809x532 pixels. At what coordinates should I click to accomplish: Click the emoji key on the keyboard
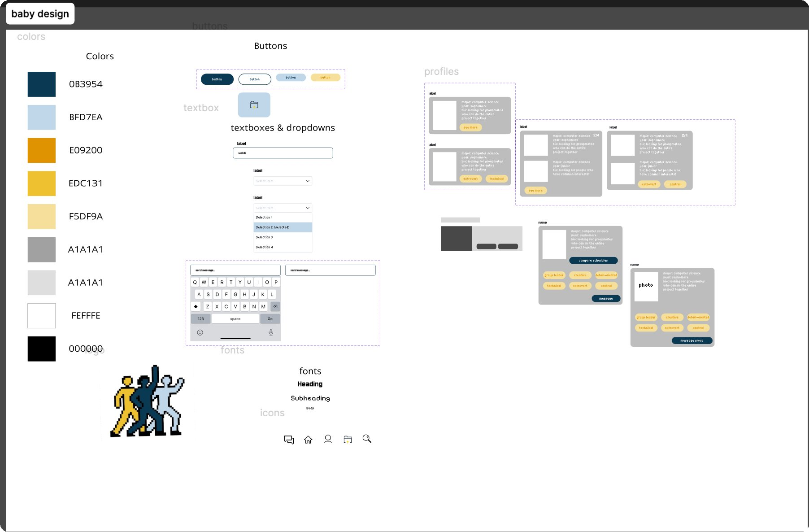(200, 332)
